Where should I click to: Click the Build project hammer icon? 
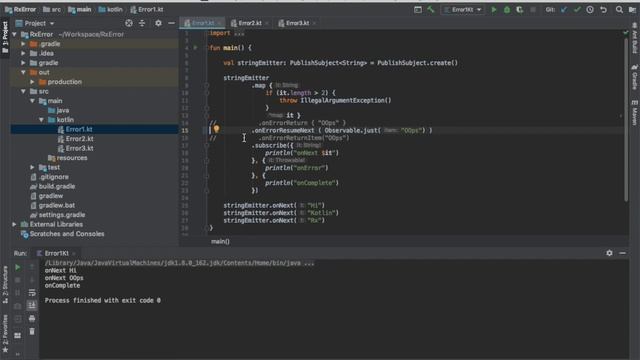(431, 9)
